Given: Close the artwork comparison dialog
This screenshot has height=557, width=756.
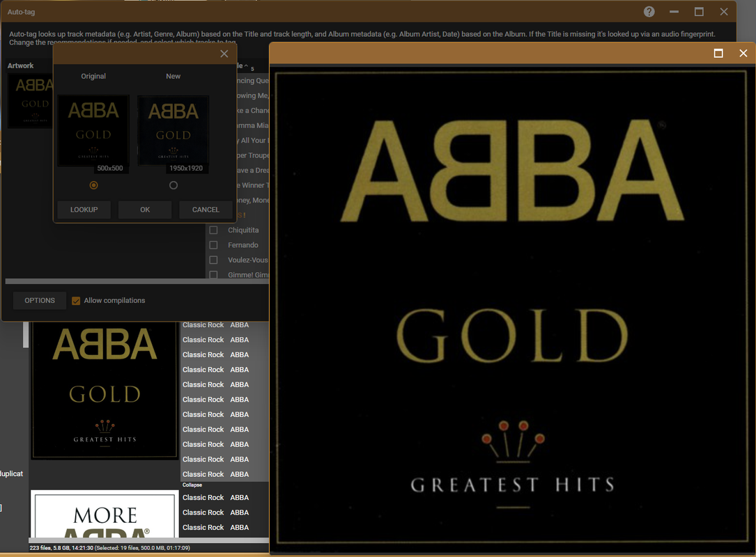Looking at the screenshot, I should tap(224, 54).
